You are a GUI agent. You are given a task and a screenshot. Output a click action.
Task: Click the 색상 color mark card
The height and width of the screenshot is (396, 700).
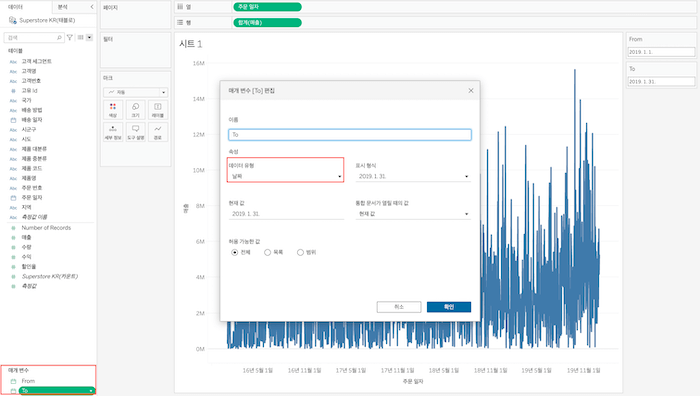pos(113,110)
